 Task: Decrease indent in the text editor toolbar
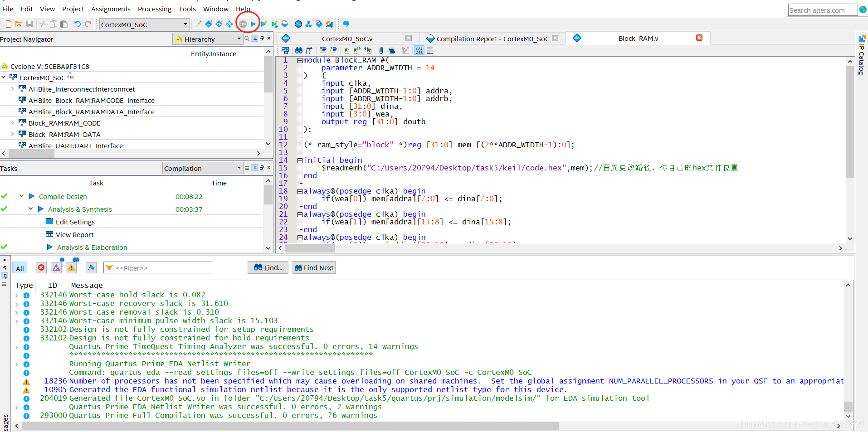(x=333, y=50)
